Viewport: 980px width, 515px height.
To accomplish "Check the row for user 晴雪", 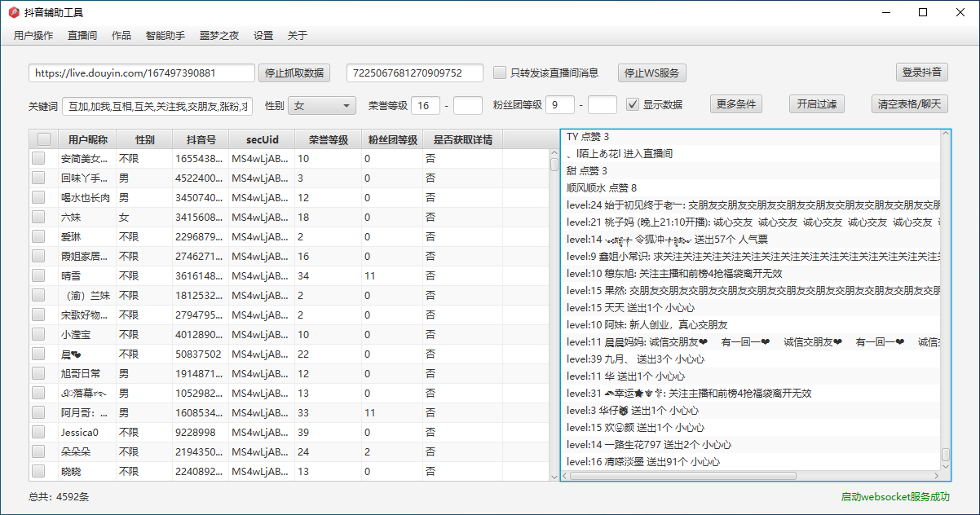I will pos(38,275).
